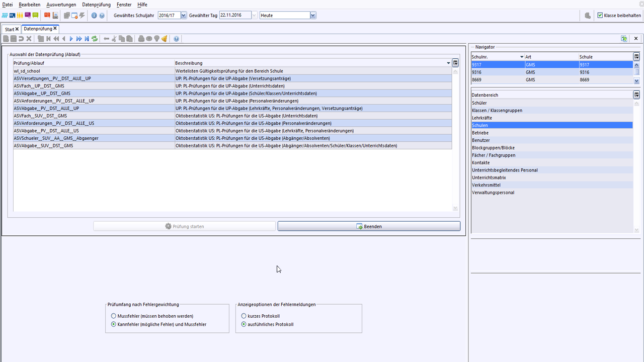Screen dimensions: 644x362
Task: Open column chooser icon of Schulnr. table
Action: point(636,57)
